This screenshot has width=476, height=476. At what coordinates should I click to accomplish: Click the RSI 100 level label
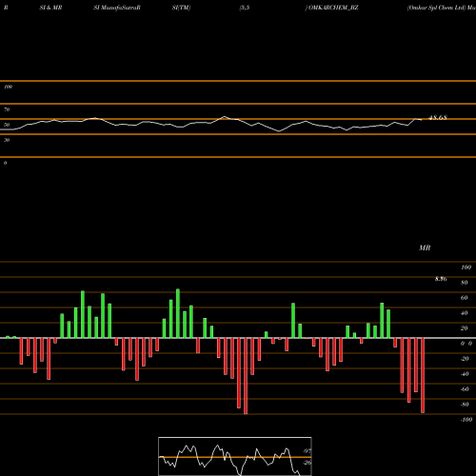(8, 87)
